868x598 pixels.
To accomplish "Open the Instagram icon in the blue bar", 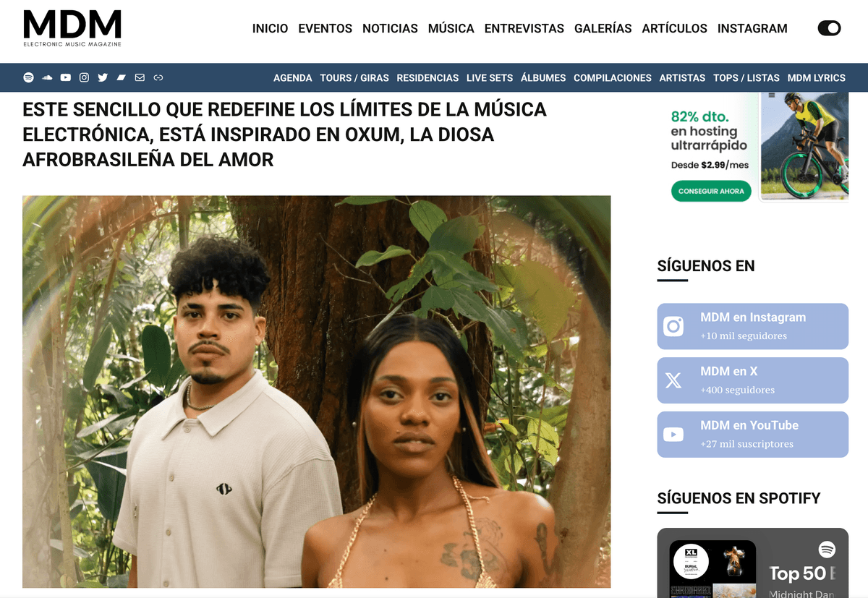I will point(85,77).
